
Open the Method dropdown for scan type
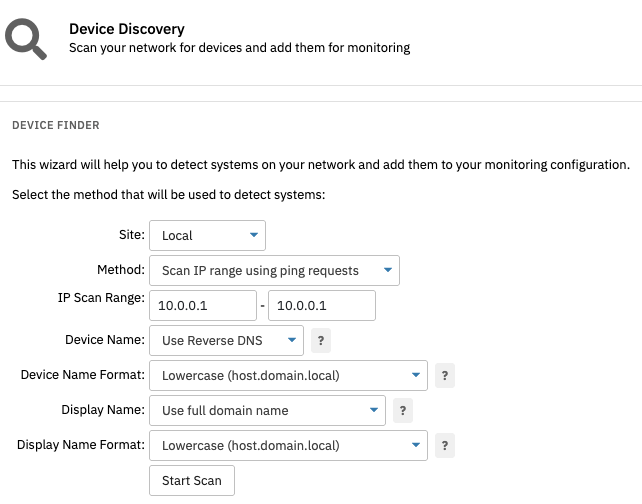(x=274, y=271)
